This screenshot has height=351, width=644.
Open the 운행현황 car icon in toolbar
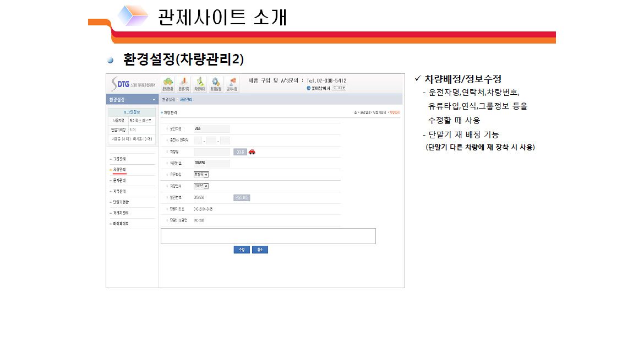coord(168,83)
